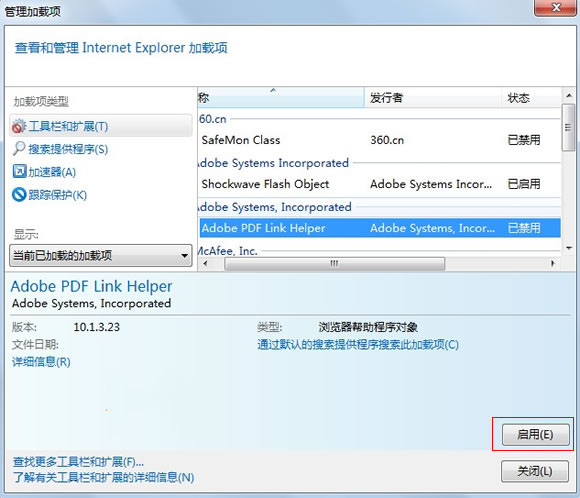This screenshot has width=580, height=498.
Task: Open the 详细信息(R) link
Action: (x=41, y=361)
